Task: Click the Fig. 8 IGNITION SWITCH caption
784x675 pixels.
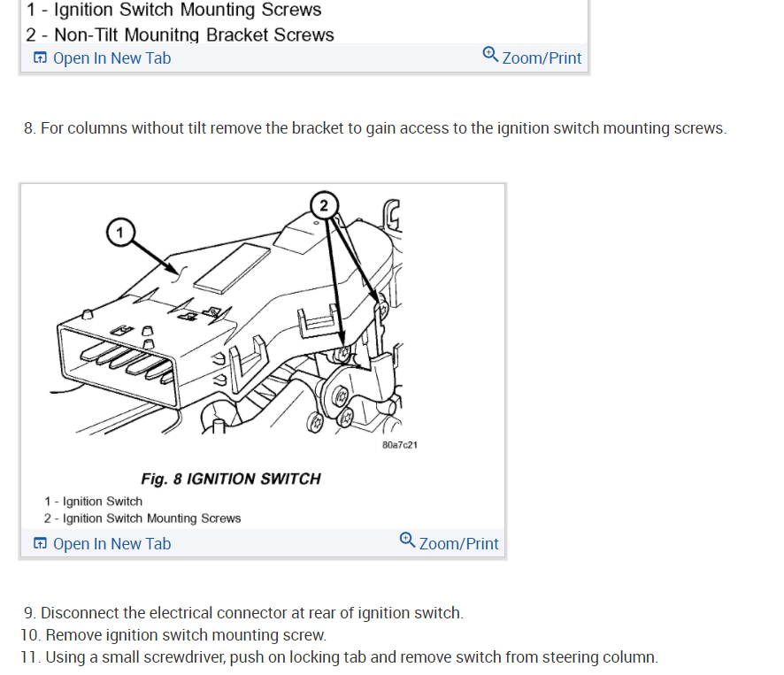Action: tap(230, 479)
